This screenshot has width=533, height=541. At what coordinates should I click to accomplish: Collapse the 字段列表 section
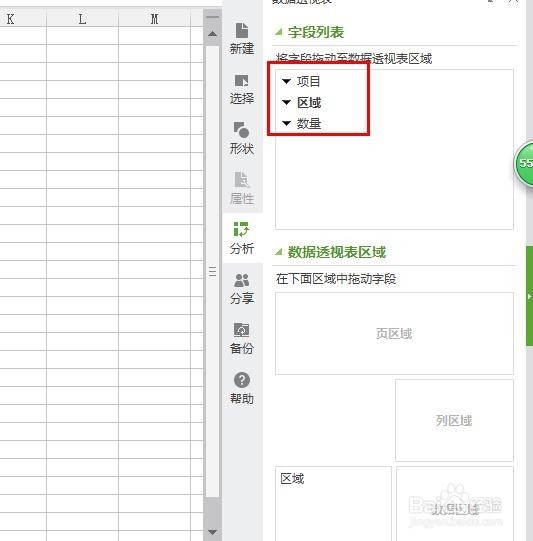tap(278, 32)
